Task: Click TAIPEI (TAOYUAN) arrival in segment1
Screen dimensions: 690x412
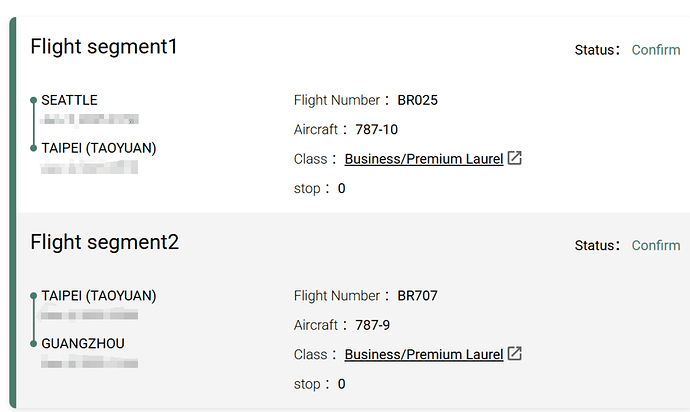Action: tap(99, 148)
